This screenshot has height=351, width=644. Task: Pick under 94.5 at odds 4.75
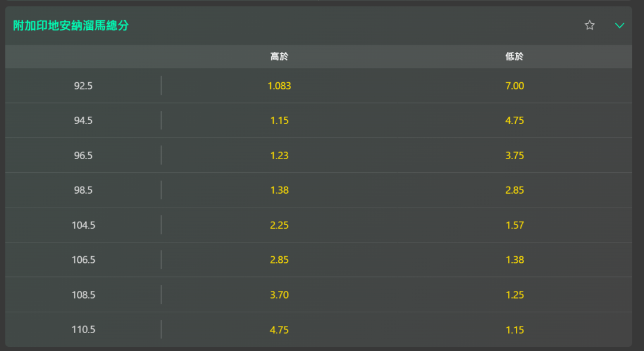(514, 120)
